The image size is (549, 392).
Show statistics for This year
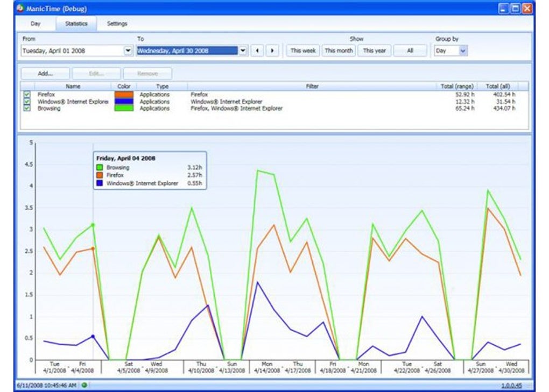pos(374,51)
